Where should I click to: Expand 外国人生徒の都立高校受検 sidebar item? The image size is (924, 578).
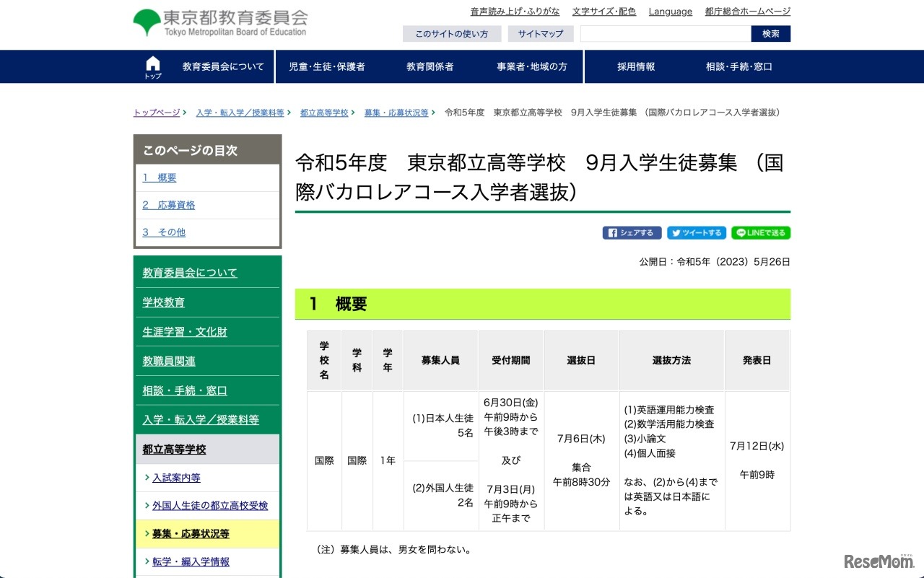click(210, 506)
